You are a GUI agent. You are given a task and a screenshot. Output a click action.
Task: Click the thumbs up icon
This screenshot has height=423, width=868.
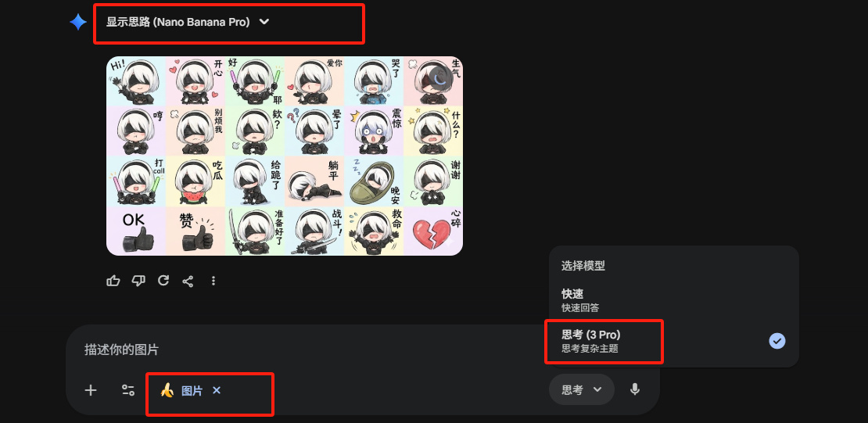point(113,281)
